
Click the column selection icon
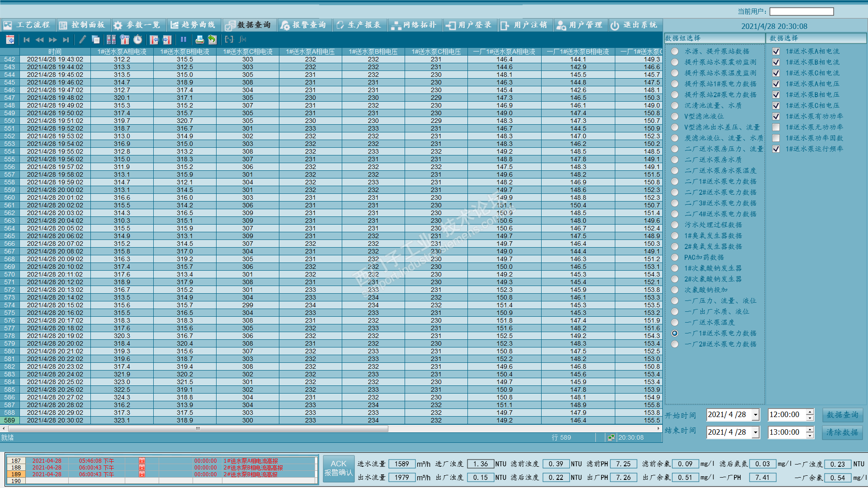[x=125, y=40]
